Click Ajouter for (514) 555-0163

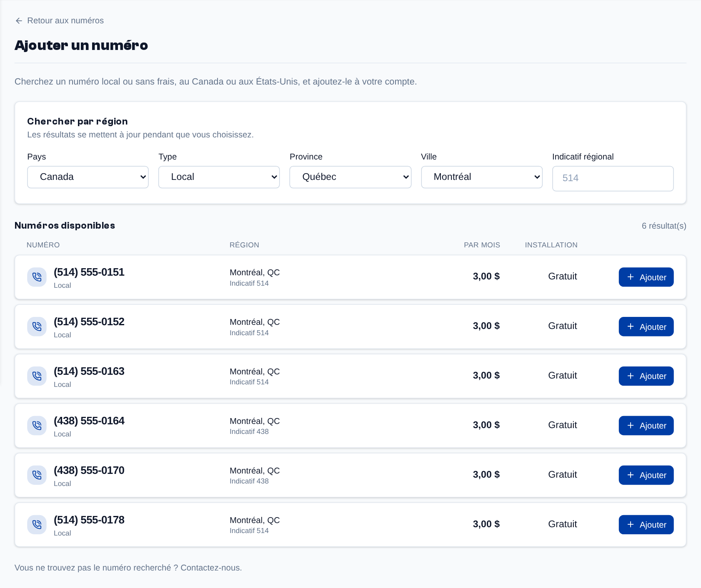click(x=646, y=376)
